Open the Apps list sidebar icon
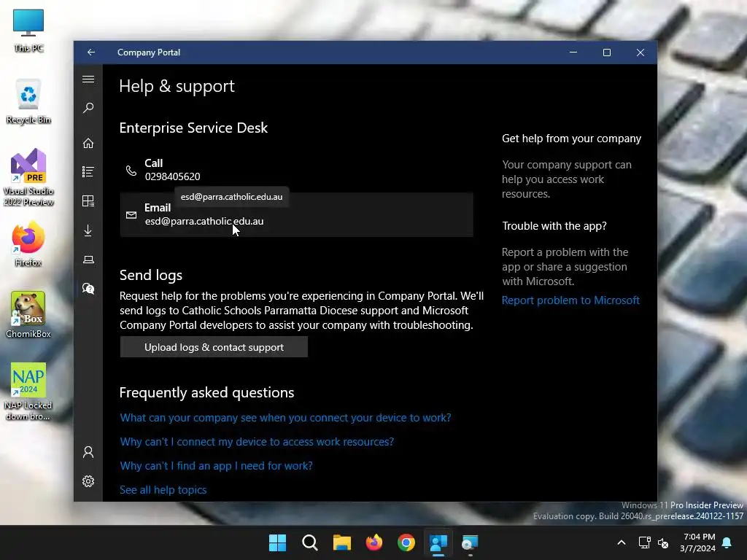 [88, 172]
